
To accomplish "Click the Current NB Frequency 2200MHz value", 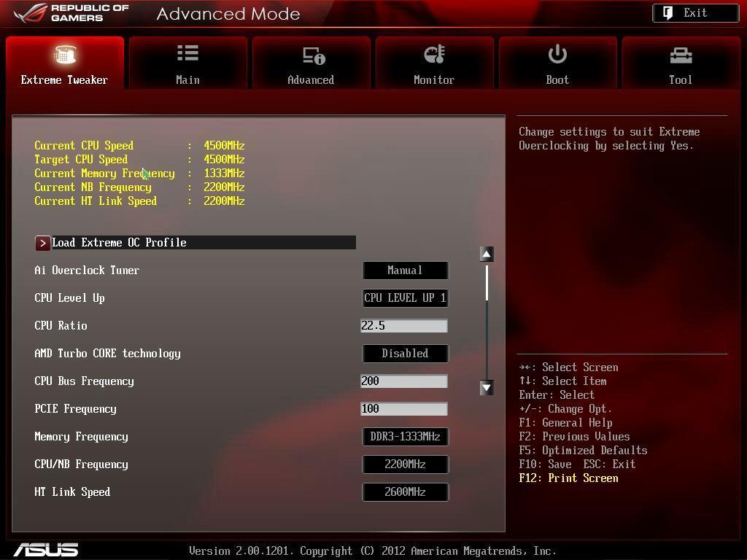I will click(x=224, y=187).
